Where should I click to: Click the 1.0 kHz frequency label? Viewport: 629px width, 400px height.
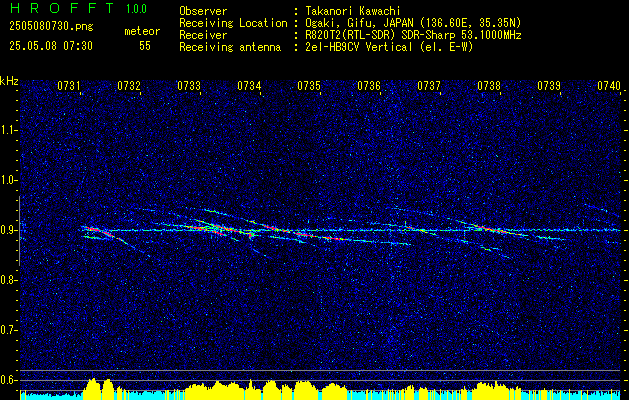[9, 180]
